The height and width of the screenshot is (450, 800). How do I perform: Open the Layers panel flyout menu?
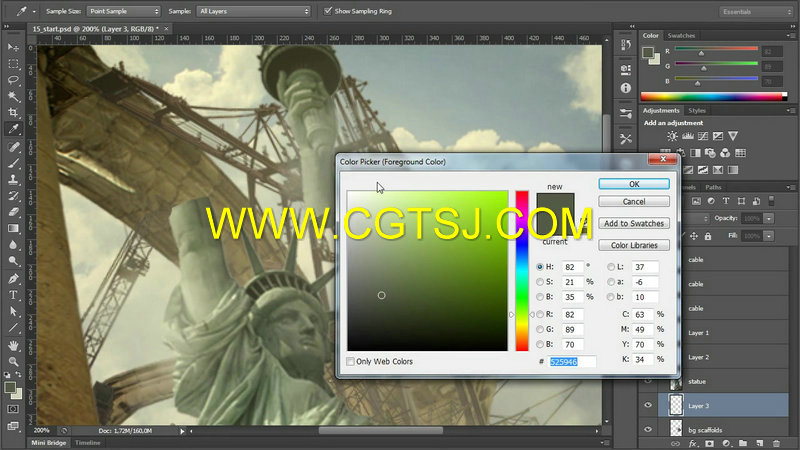point(789,187)
